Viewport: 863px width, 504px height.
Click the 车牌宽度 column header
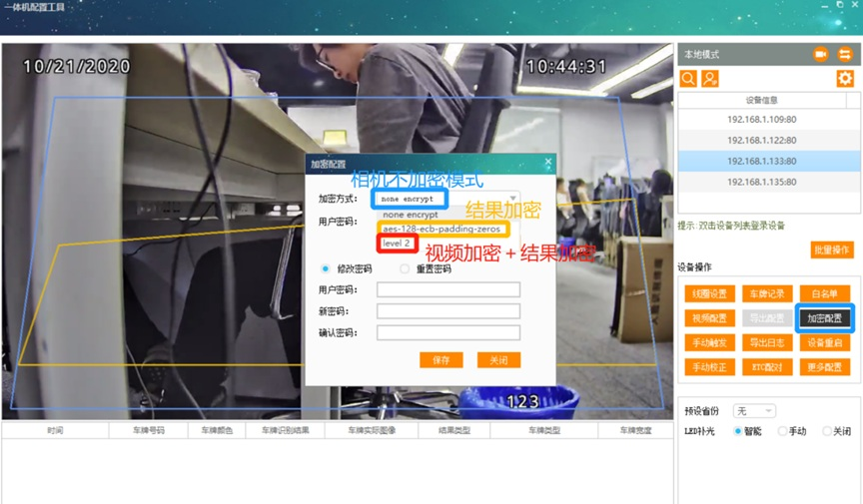coord(635,430)
